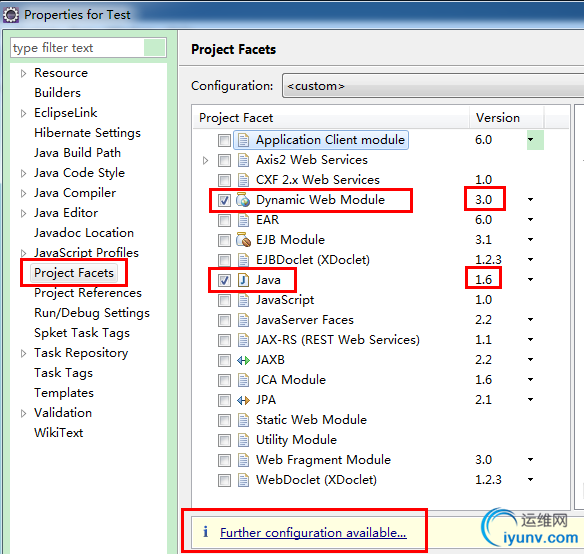Open the WikiText properties page
Screen dimensions: 584x554
[59, 433]
